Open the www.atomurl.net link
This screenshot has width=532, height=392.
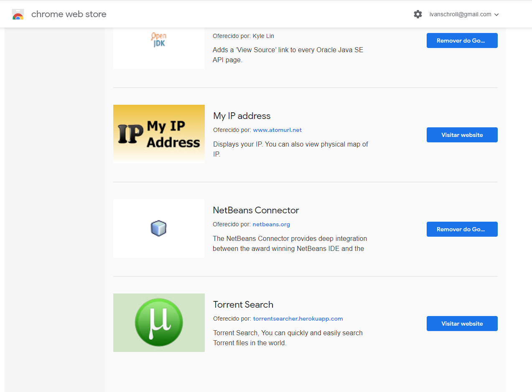point(277,130)
